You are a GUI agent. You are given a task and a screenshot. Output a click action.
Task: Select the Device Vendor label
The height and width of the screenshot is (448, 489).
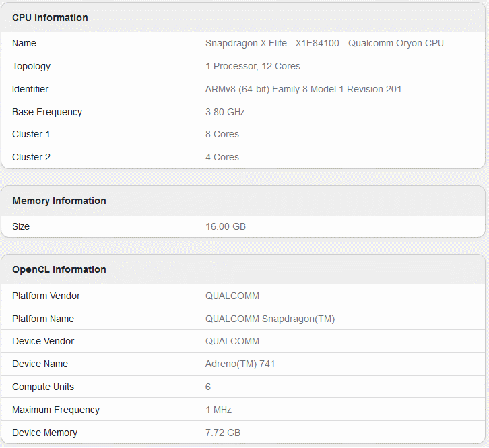tap(43, 342)
